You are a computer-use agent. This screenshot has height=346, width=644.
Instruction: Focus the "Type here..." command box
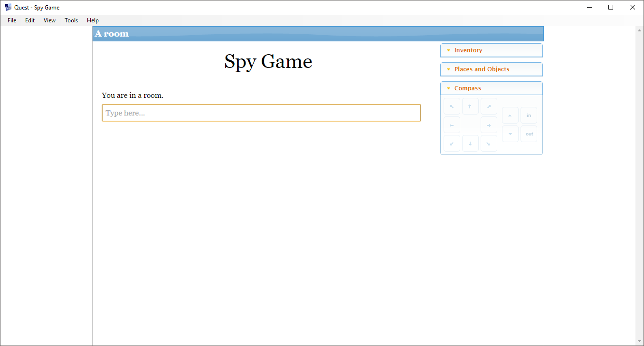point(261,113)
